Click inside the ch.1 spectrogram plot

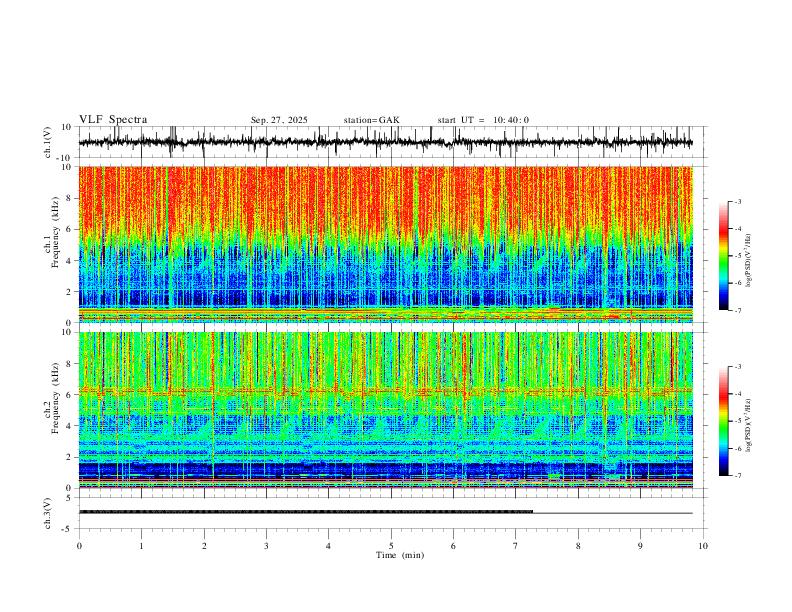point(385,244)
